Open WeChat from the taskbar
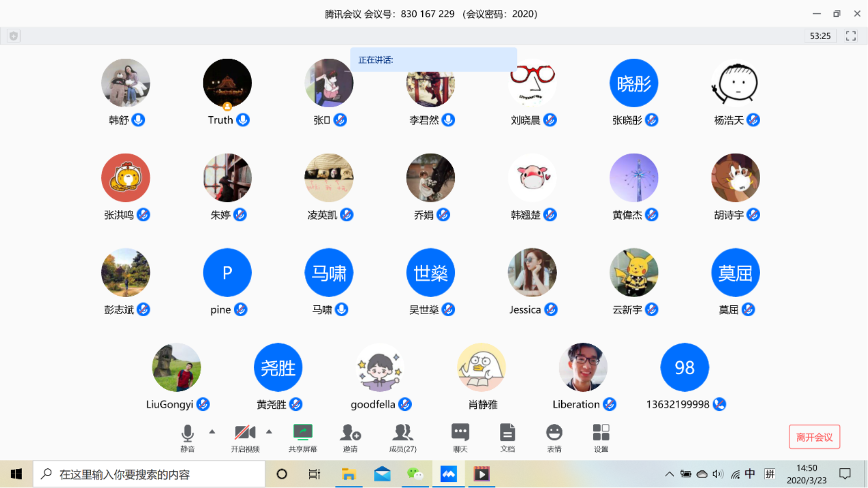Viewport: 868px width, 488px height. tap(415, 474)
